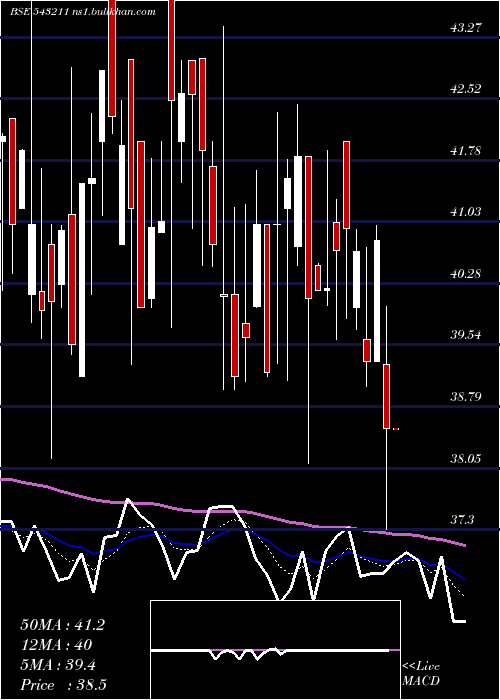500x700 pixels.
Task: Click inside the MACD histogram box
Action: pyautogui.click(x=275, y=650)
